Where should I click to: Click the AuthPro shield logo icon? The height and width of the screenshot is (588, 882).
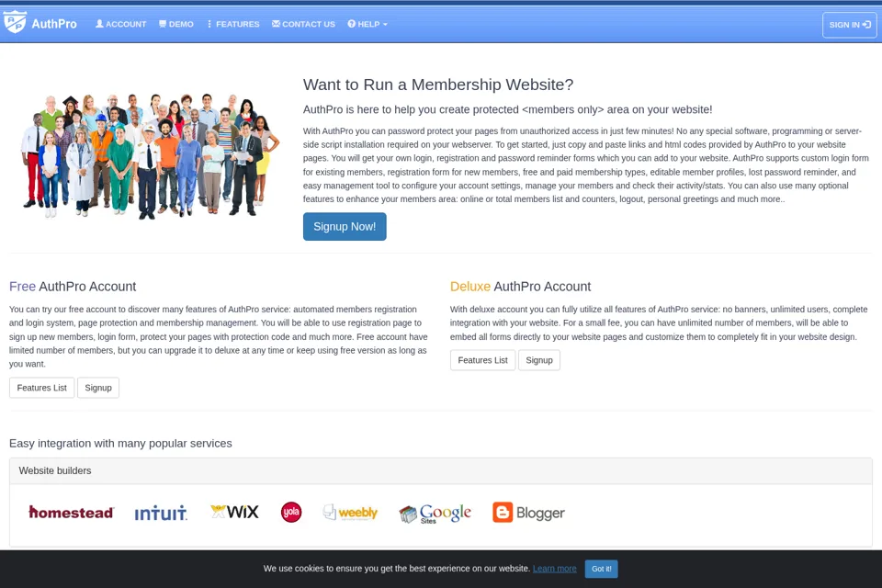(x=15, y=22)
